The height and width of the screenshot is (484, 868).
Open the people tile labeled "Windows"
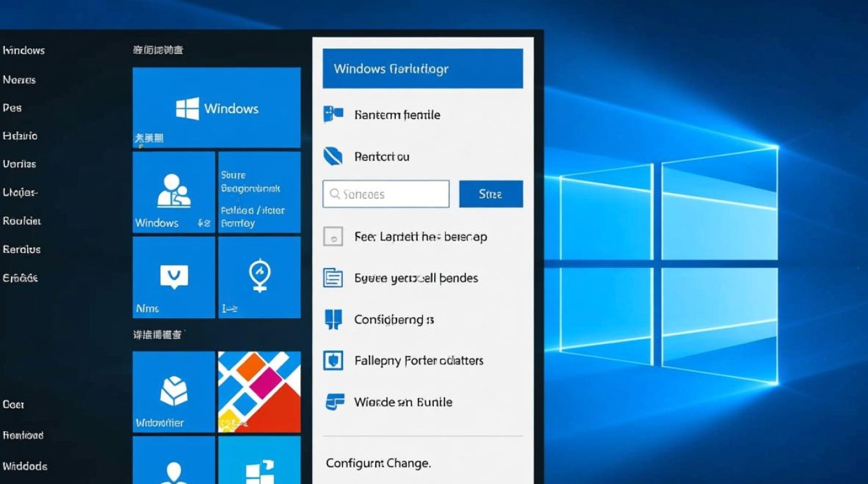pyautogui.click(x=172, y=192)
